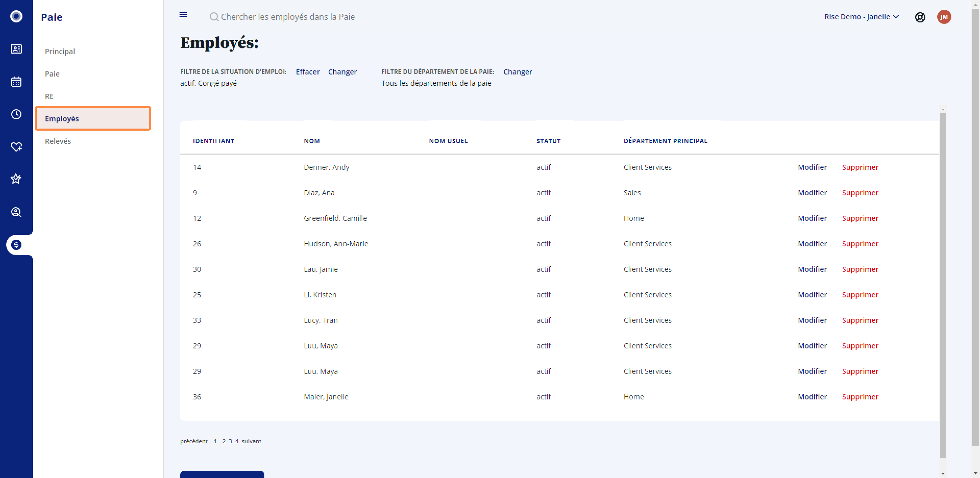Open the star icon in sidebar
The width and height of the screenshot is (980, 478).
click(16, 179)
